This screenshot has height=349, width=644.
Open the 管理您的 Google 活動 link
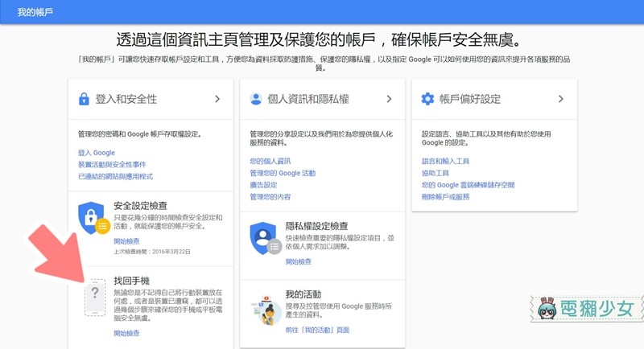click(283, 173)
